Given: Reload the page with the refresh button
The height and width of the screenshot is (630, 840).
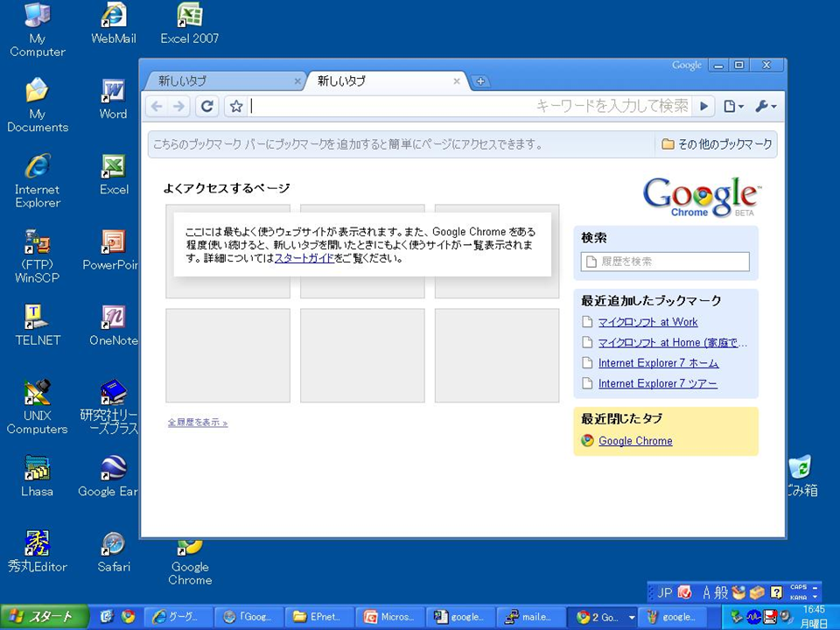Looking at the screenshot, I should 207,107.
